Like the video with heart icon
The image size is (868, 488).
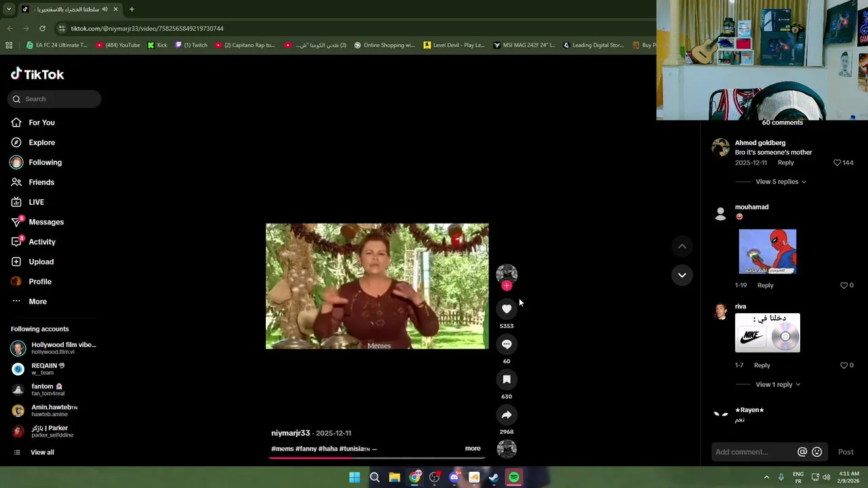(507, 308)
